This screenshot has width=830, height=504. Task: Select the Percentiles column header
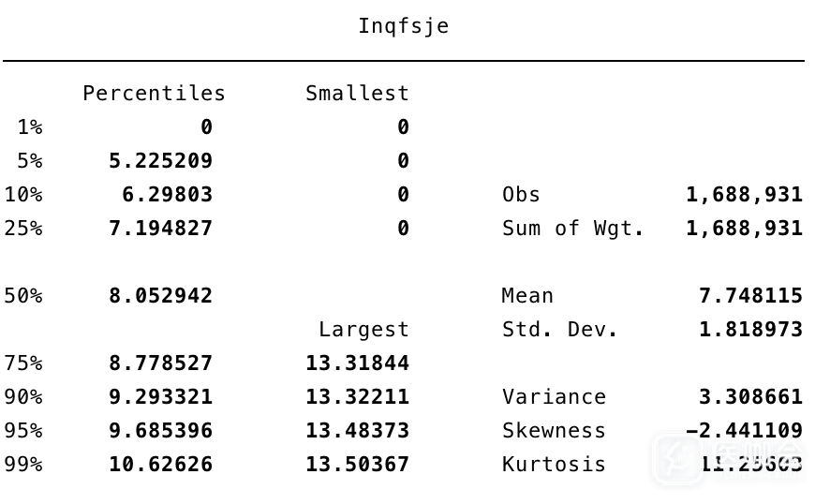pyautogui.click(x=154, y=94)
